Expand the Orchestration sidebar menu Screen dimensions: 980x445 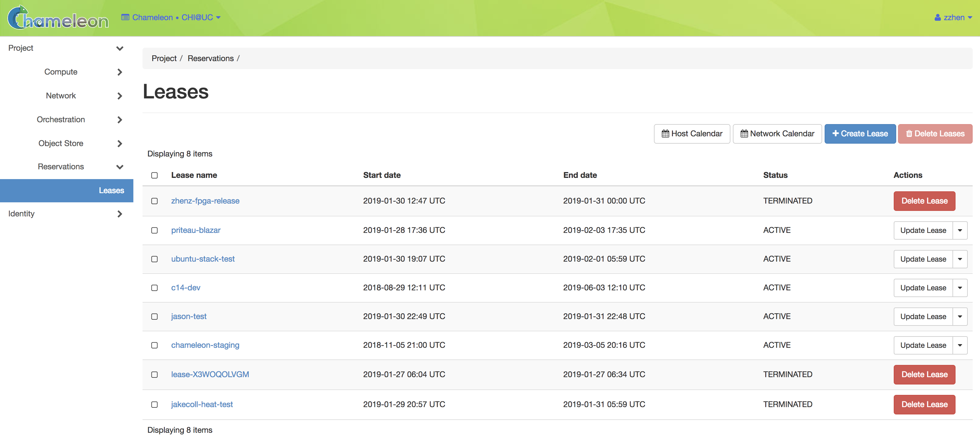(120, 120)
